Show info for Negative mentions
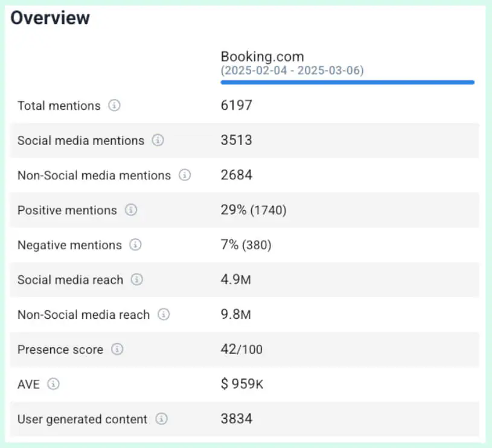This screenshot has height=448, width=492. click(136, 245)
